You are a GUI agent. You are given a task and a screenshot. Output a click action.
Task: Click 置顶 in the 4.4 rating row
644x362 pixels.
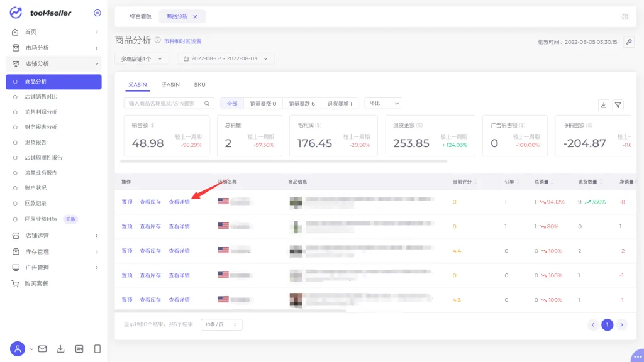(x=127, y=251)
